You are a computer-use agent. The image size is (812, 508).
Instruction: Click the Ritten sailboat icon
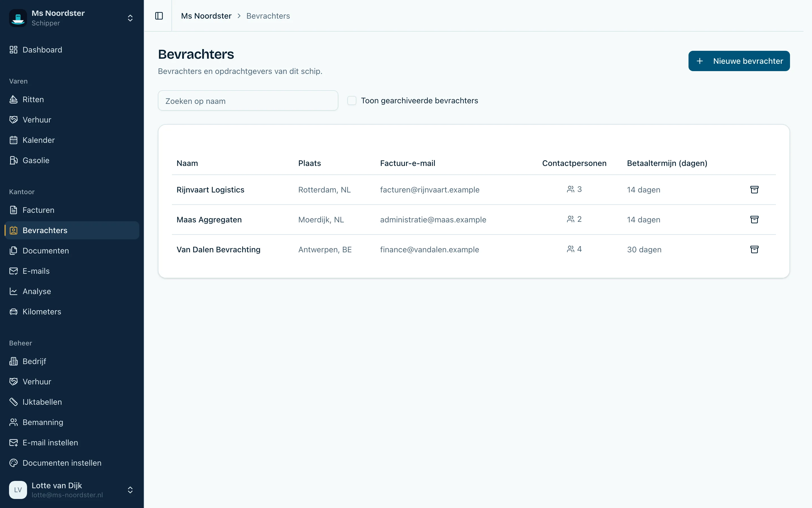pyautogui.click(x=14, y=99)
